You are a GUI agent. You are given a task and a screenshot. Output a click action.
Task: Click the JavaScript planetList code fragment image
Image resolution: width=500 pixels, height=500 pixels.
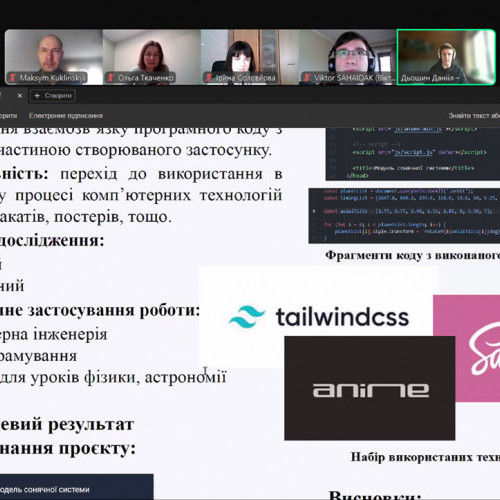(404, 216)
